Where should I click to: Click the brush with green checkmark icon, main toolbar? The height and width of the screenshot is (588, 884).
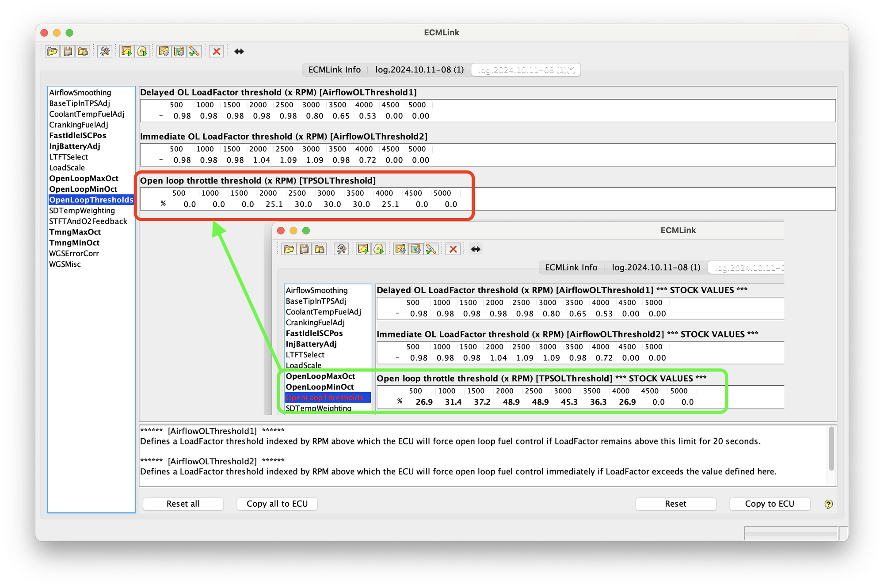click(x=194, y=51)
